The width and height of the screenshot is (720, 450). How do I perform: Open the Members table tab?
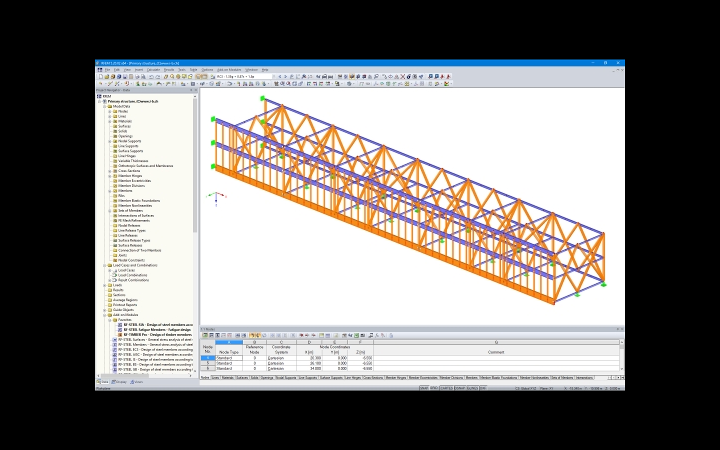coord(472,378)
